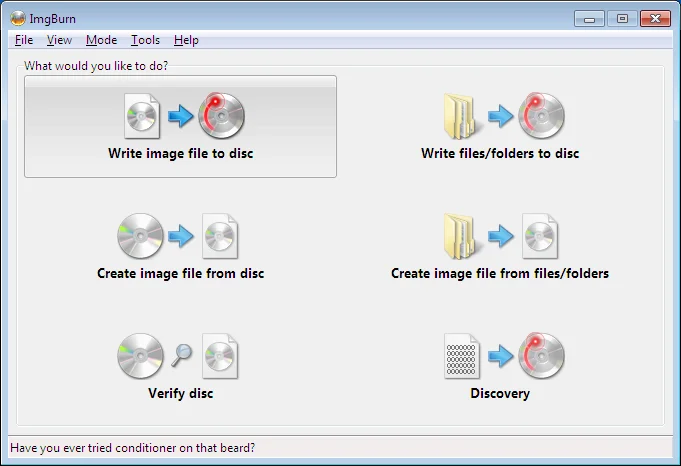This screenshot has height=466, width=681.
Task: Open the View menu
Action: pyautogui.click(x=59, y=40)
